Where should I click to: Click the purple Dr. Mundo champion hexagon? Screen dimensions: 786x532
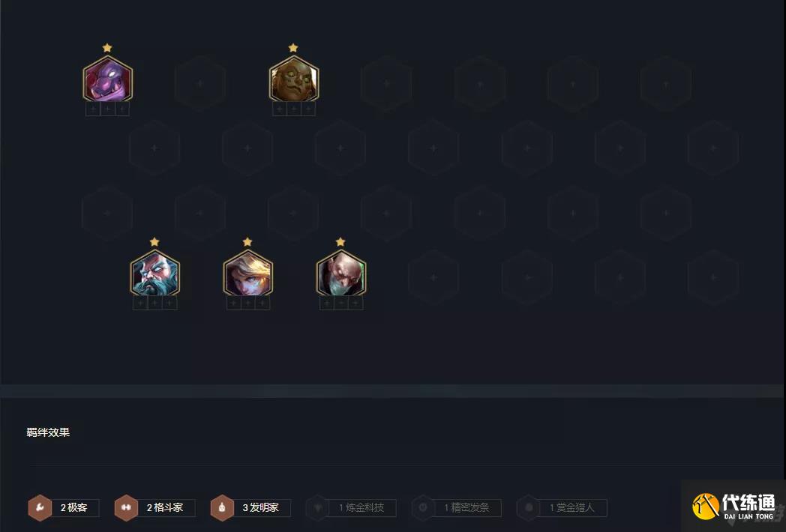[x=108, y=79]
